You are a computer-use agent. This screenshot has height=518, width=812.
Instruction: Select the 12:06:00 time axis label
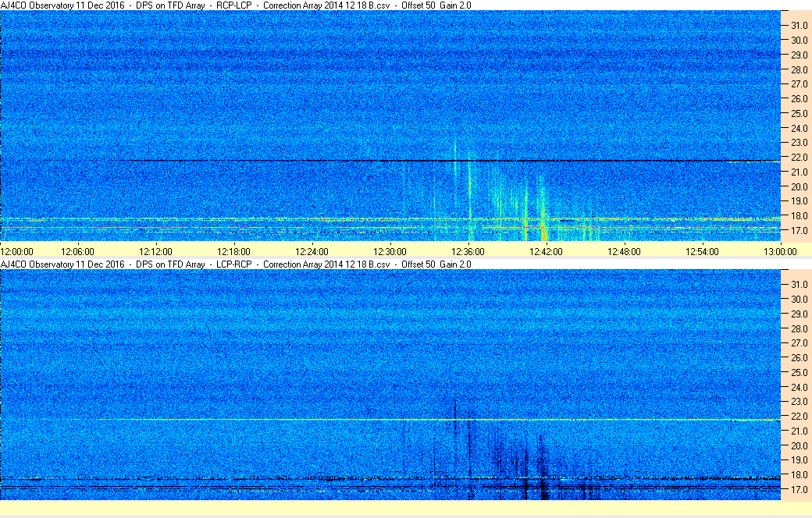pos(77,251)
